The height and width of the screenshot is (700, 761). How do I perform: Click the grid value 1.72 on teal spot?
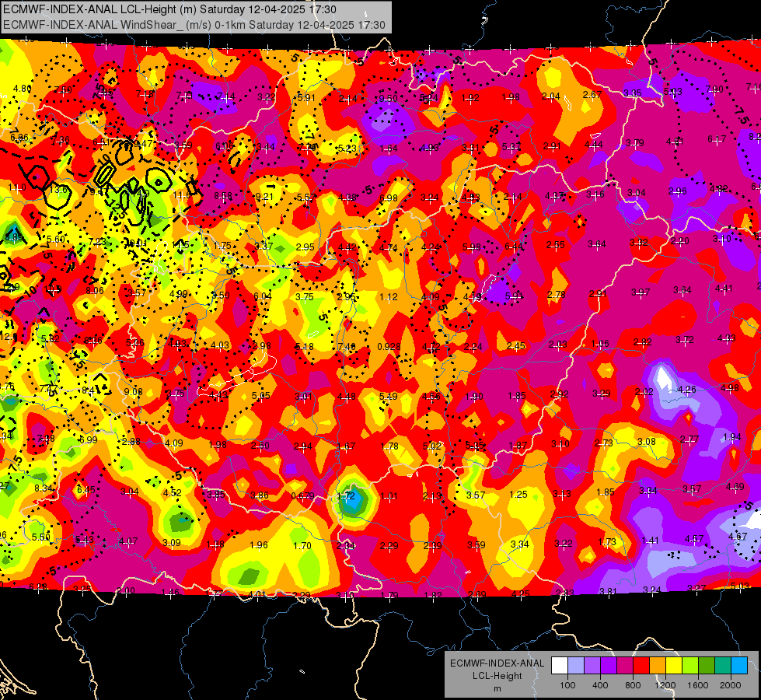coord(346,496)
